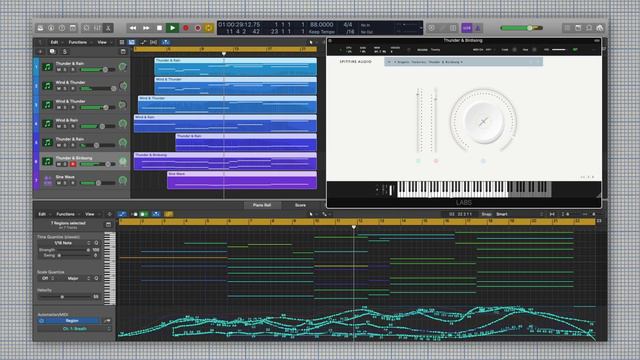
Task: Record-enable the Sine Wave track
Action: coord(73,183)
